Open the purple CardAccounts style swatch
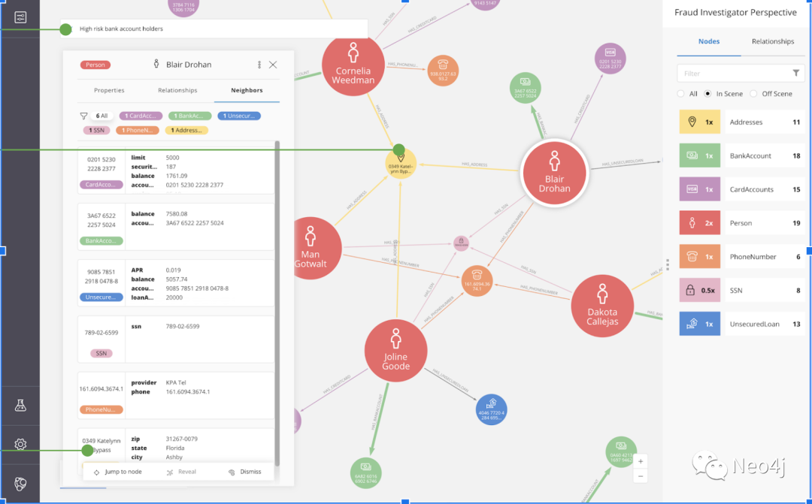This screenshot has height=504, width=812. coord(700,189)
